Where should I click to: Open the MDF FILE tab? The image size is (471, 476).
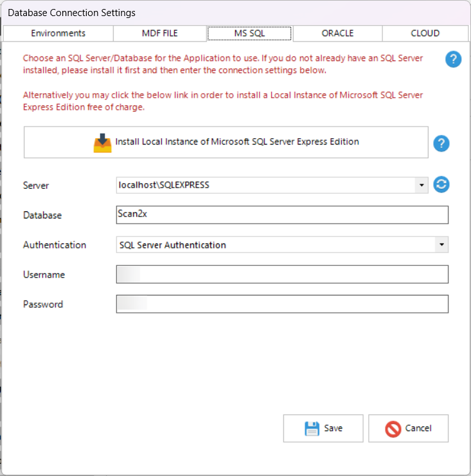tap(159, 33)
